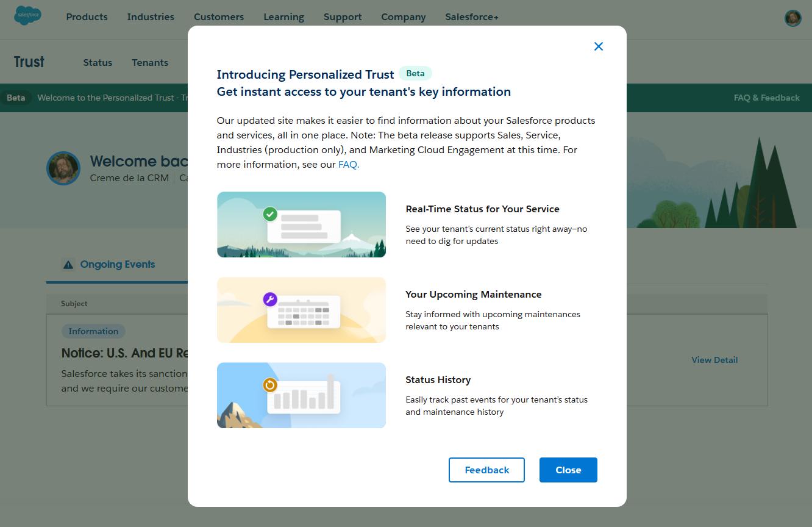Open the FAQ link in the dialog text
This screenshot has width=812, height=527.
tap(348, 164)
